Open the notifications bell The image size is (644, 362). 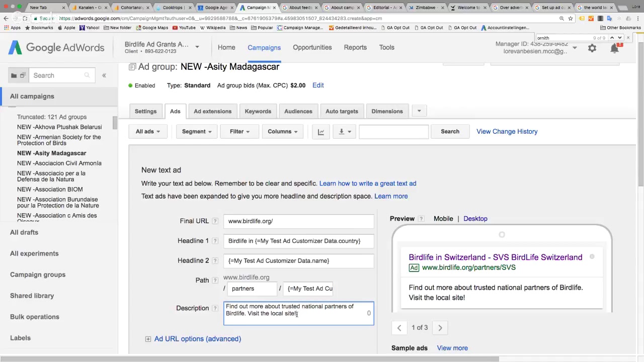click(x=615, y=48)
